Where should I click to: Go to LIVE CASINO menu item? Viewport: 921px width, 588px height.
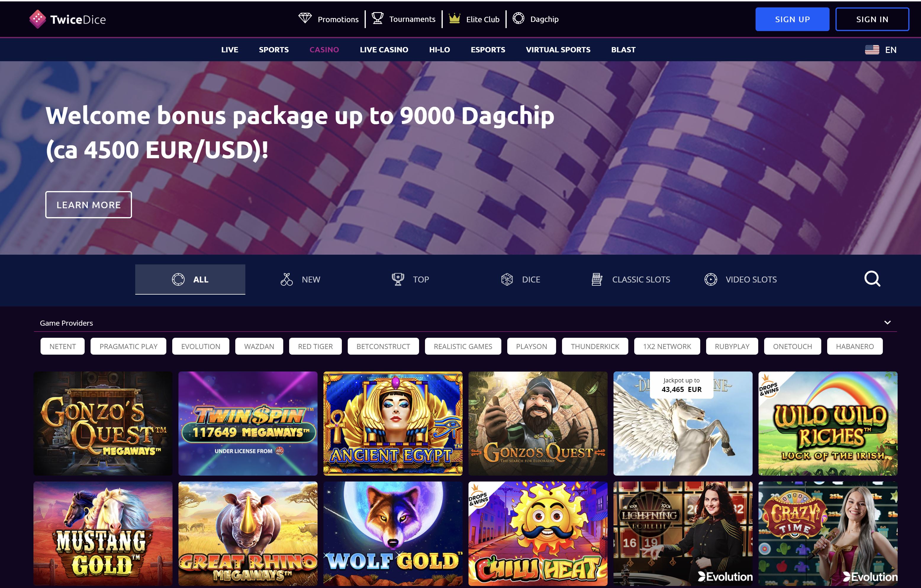(384, 50)
